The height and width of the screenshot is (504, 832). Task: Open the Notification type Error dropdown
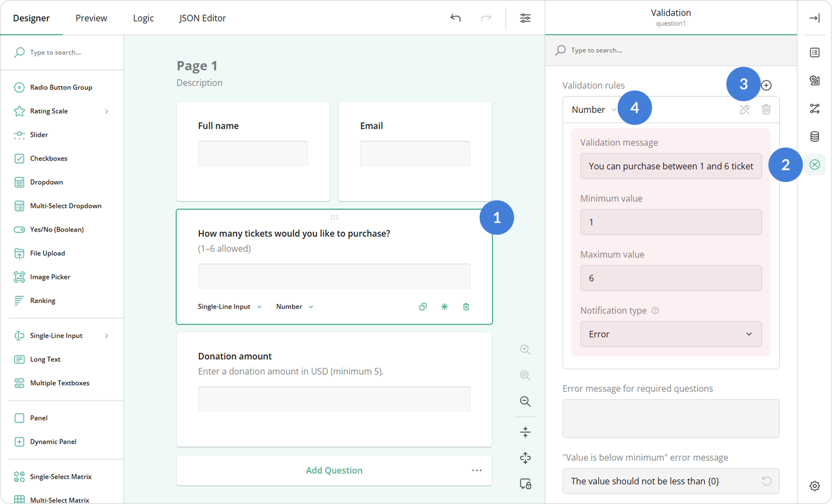point(670,334)
